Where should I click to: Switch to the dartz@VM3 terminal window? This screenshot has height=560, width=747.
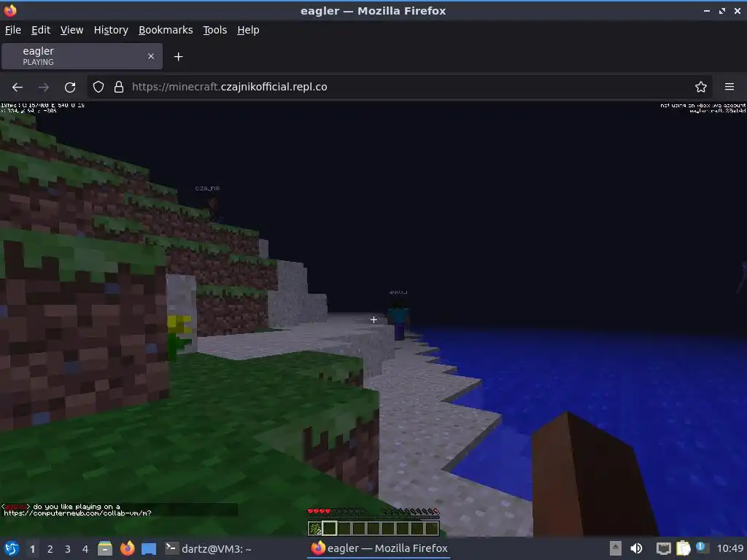coord(208,548)
